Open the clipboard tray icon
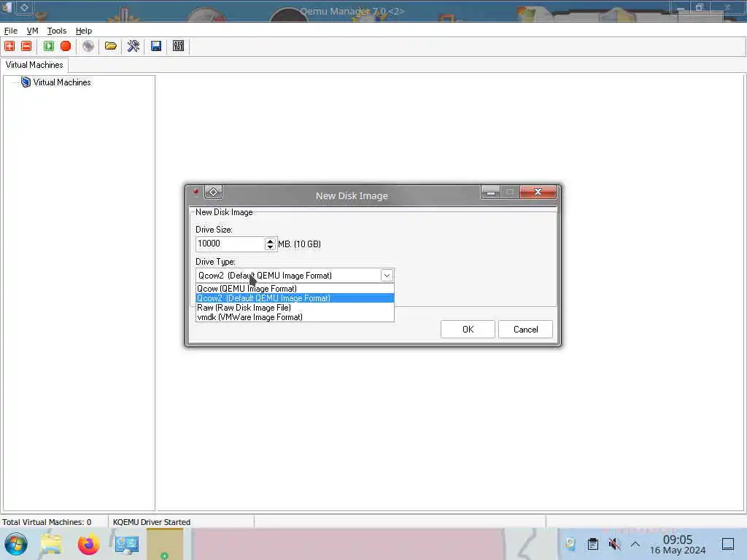The image size is (747, 560). pos(592,544)
